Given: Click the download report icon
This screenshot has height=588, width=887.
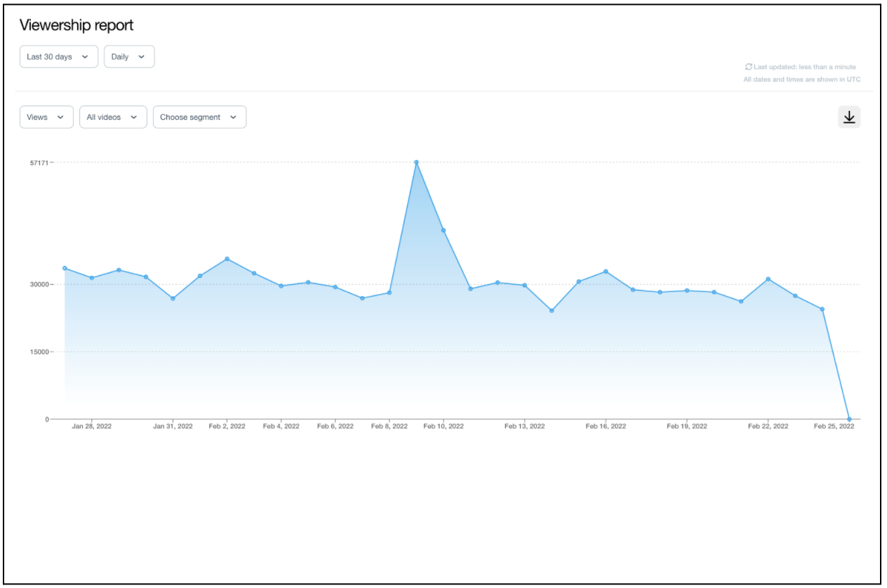Looking at the screenshot, I should tap(849, 117).
